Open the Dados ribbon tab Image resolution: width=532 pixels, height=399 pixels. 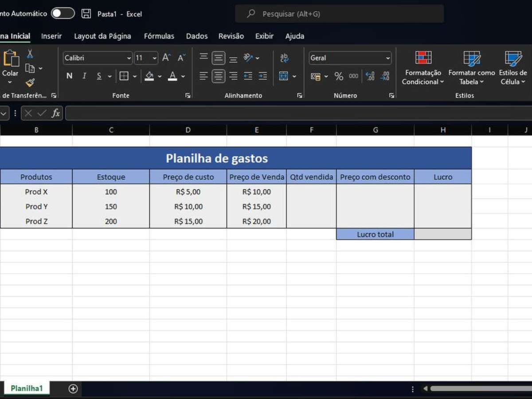[x=196, y=36]
